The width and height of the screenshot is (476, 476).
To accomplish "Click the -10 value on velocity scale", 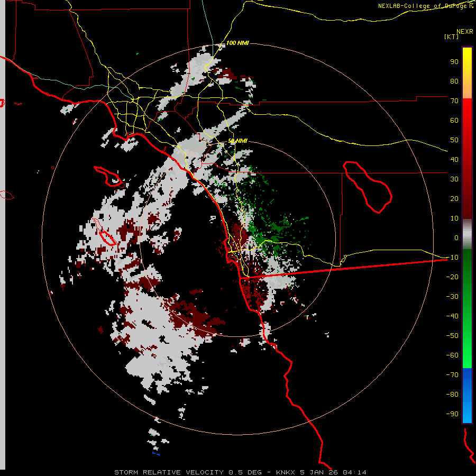I will 452,258.
